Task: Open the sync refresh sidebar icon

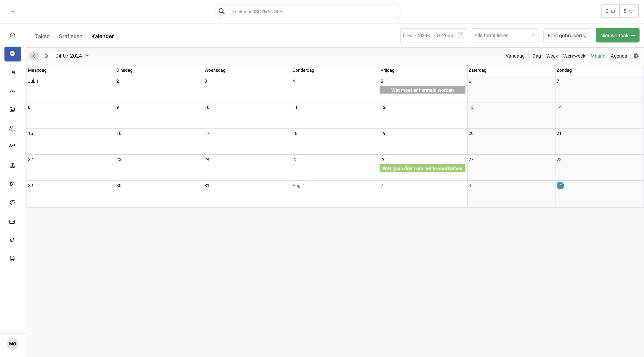Action: (x=12, y=240)
